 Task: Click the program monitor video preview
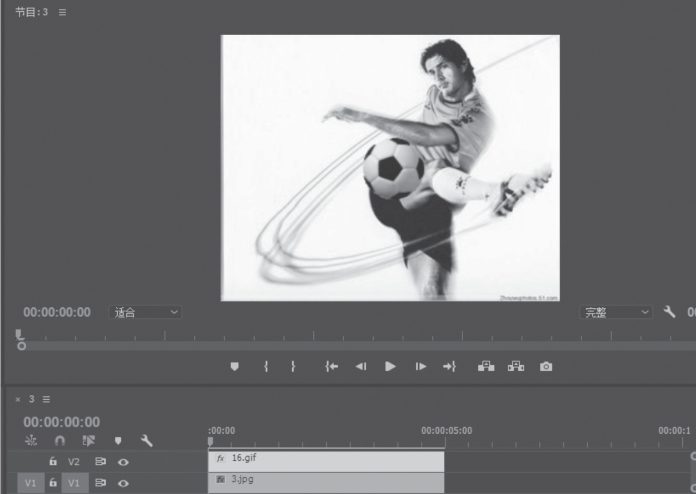[390, 168]
